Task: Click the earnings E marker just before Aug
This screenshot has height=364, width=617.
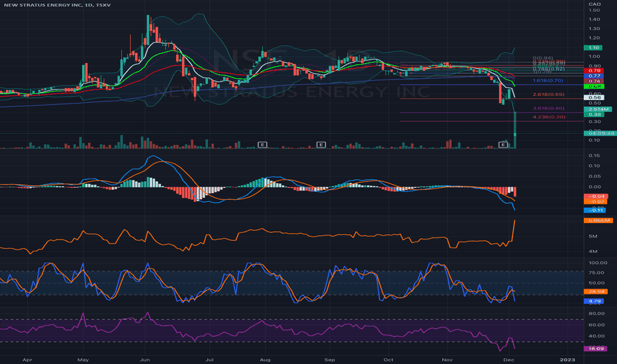Action: [x=262, y=145]
